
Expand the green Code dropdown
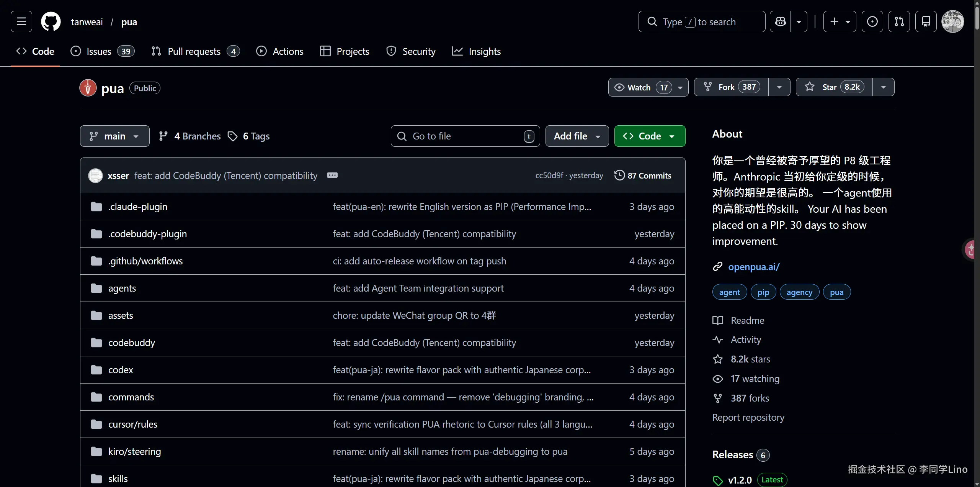pos(650,136)
